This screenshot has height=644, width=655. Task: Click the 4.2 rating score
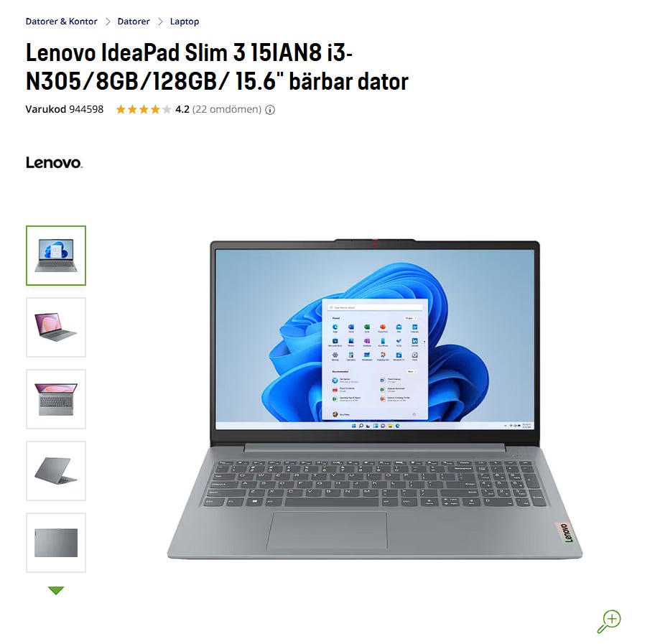coord(182,109)
